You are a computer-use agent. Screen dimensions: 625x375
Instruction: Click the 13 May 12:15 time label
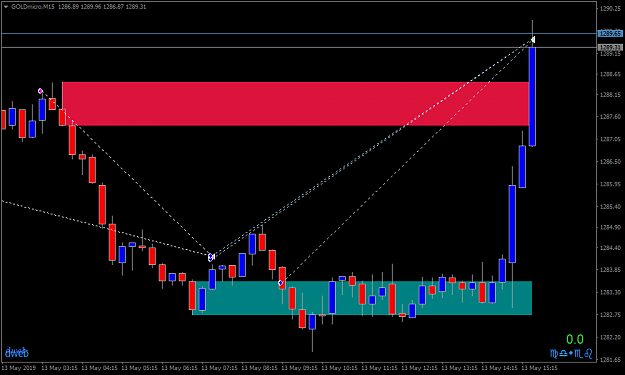pyautogui.click(x=419, y=368)
